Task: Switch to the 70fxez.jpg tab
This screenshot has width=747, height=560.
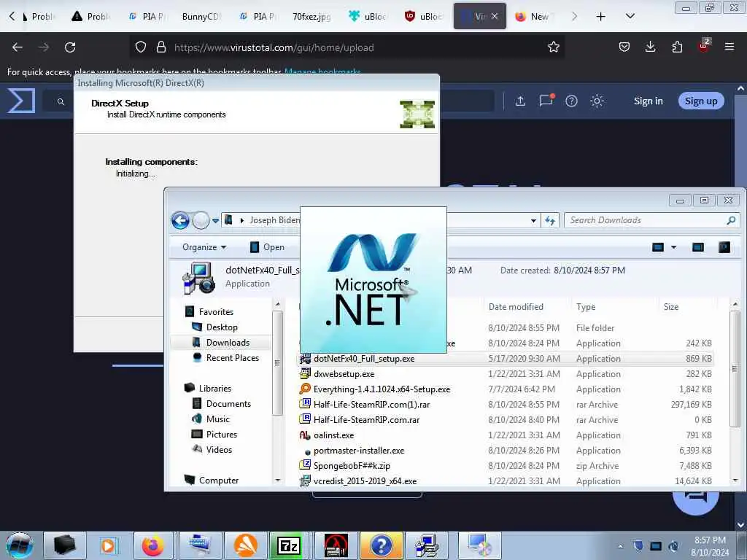Action: click(311, 17)
